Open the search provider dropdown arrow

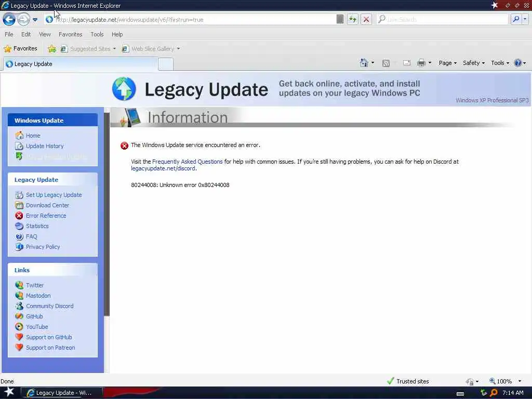(x=525, y=19)
